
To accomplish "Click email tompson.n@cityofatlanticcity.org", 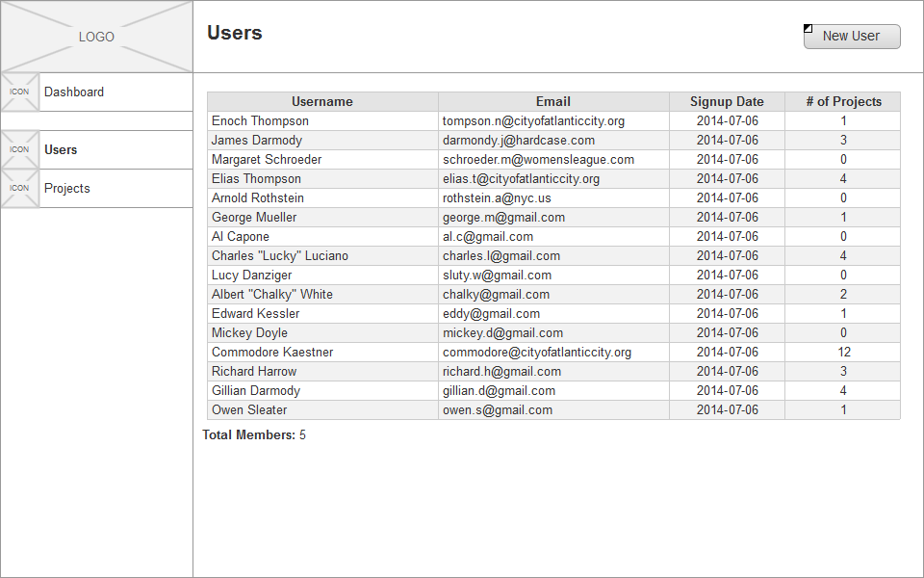I will (533, 121).
